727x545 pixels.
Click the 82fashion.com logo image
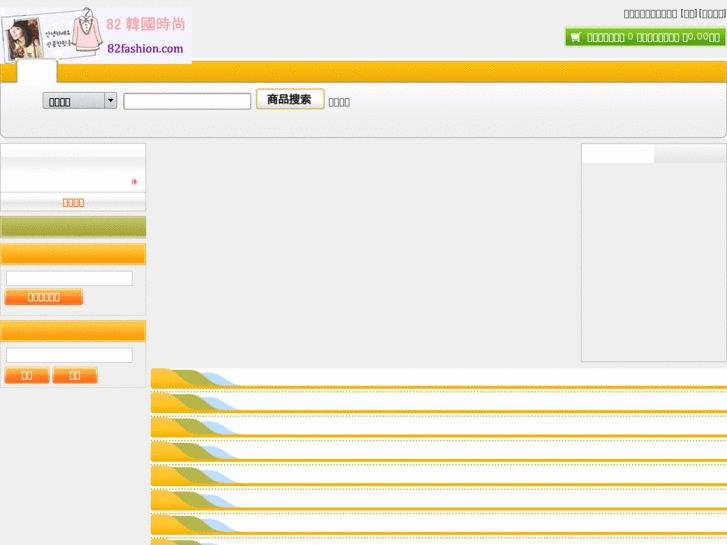pyautogui.click(x=96, y=35)
